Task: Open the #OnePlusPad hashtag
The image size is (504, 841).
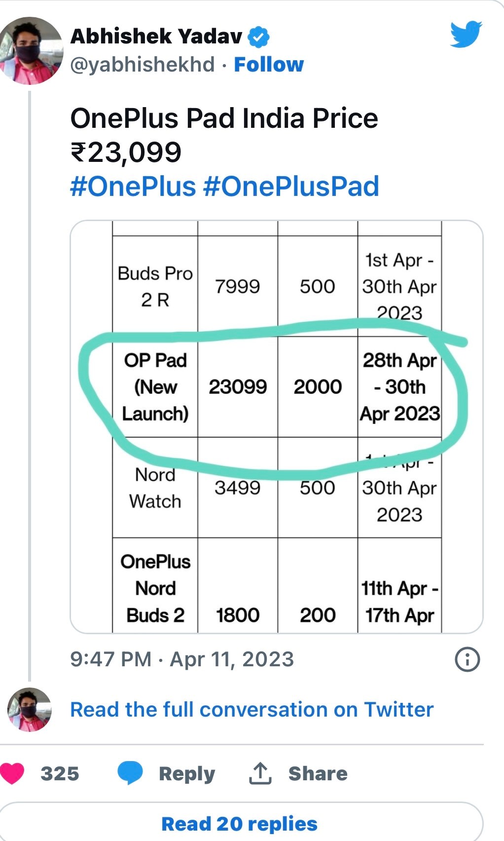Action: 291,187
